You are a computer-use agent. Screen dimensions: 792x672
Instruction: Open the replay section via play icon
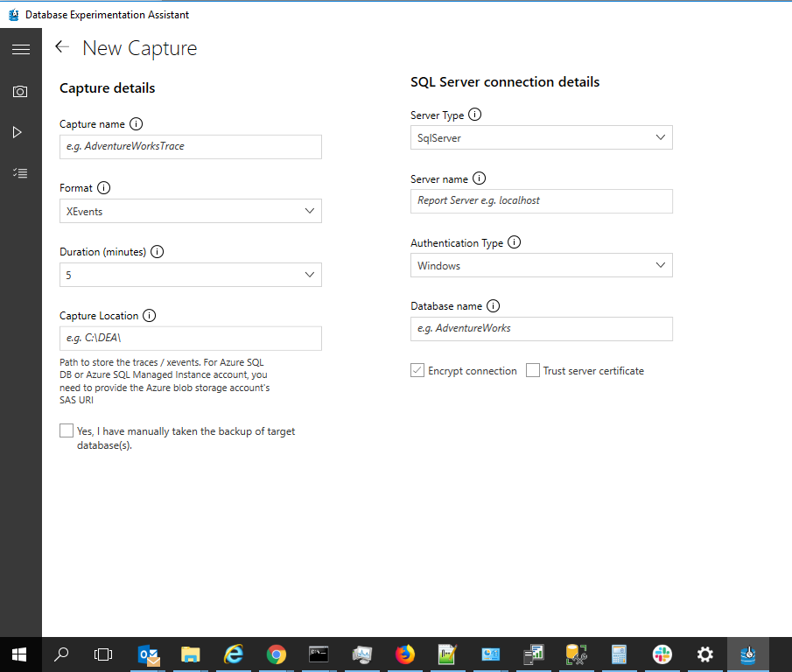click(18, 132)
